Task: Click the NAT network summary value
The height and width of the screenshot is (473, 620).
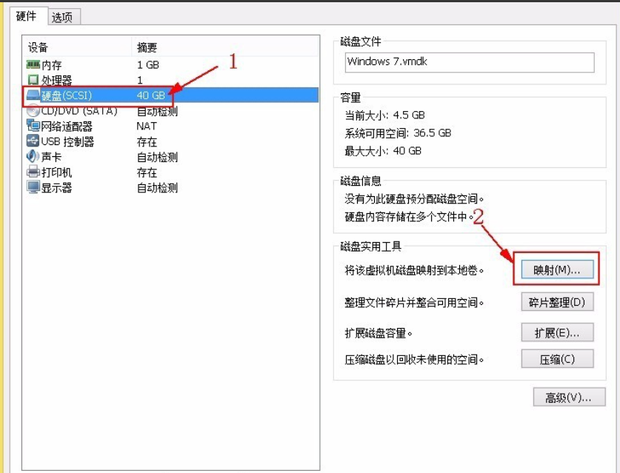Action: pyautogui.click(x=146, y=126)
